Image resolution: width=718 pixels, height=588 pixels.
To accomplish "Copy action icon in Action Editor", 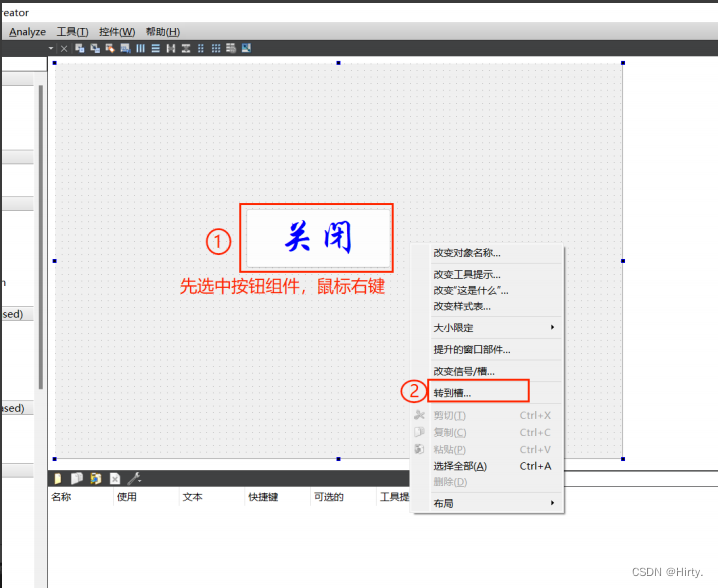I will [x=76, y=479].
